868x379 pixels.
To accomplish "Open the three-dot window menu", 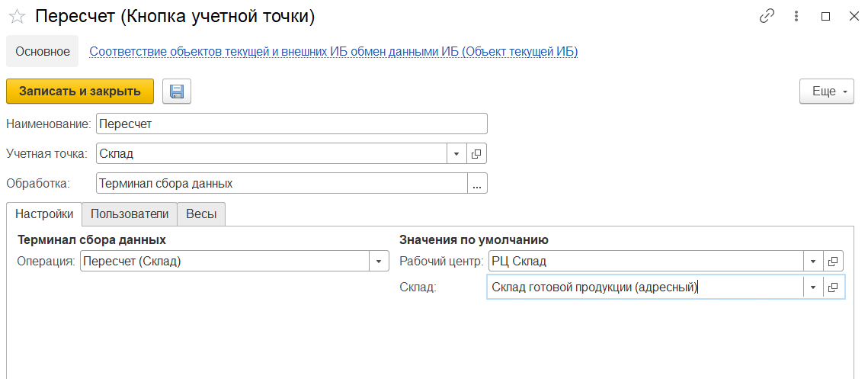I will (x=796, y=16).
